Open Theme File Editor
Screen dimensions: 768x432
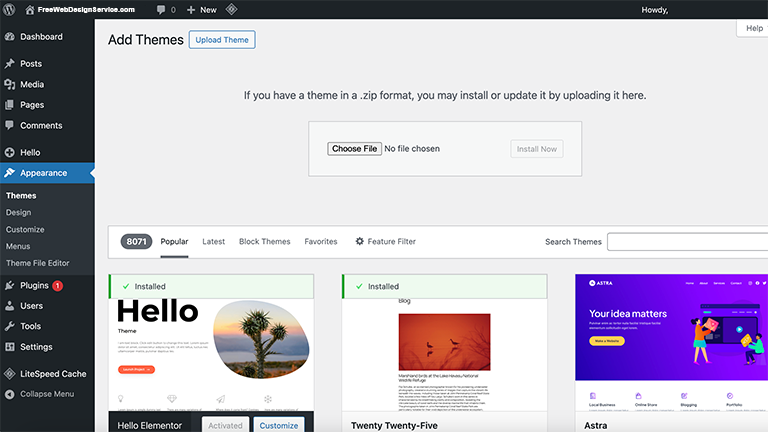[x=38, y=263]
